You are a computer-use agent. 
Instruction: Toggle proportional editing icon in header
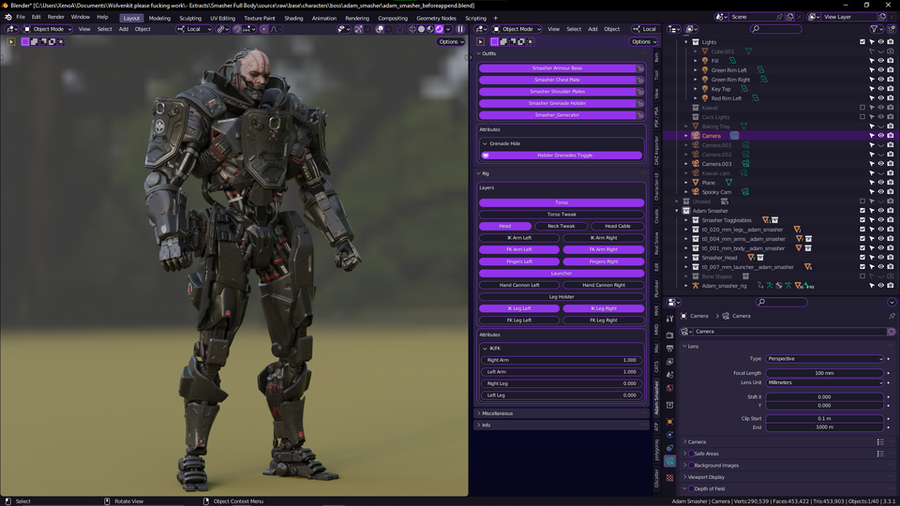(x=264, y=29)
